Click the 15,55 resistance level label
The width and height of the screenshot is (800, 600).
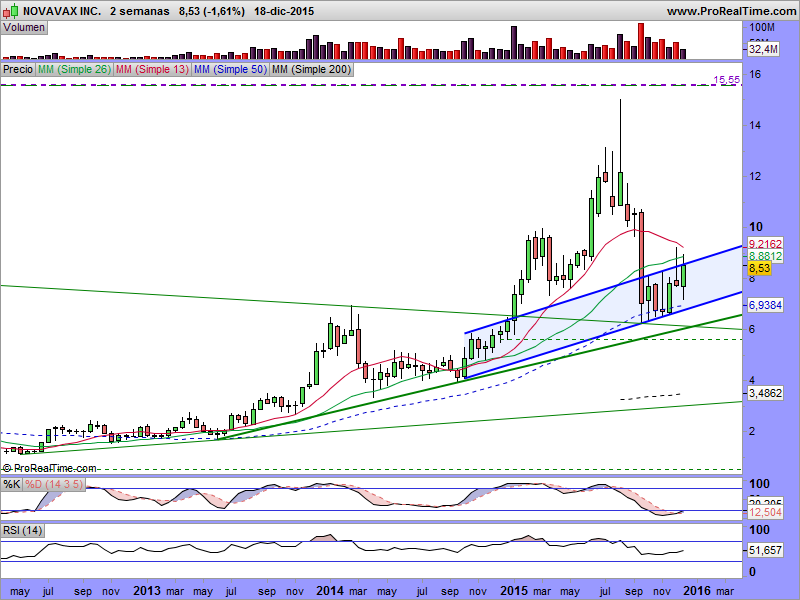click(x=726, y=80)
